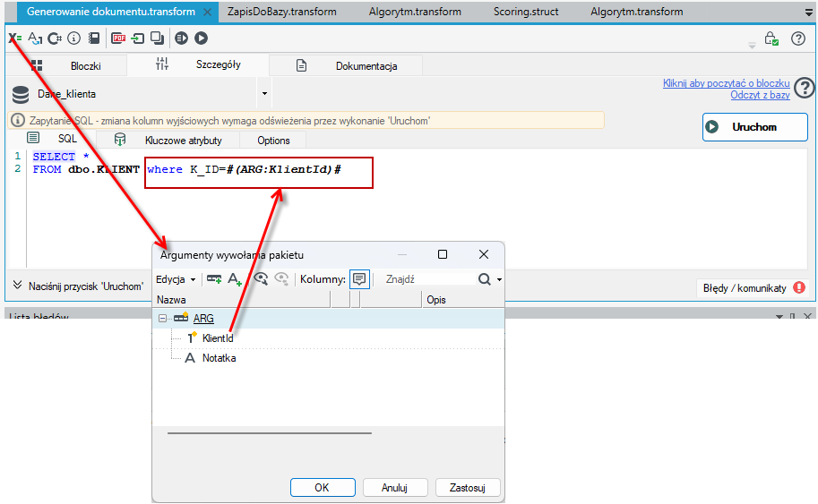The height and width of the screenshot is (504, 818).
Task: Switch to the ZapisDoBazy.transform tab
Action: [x=281, y=12]
